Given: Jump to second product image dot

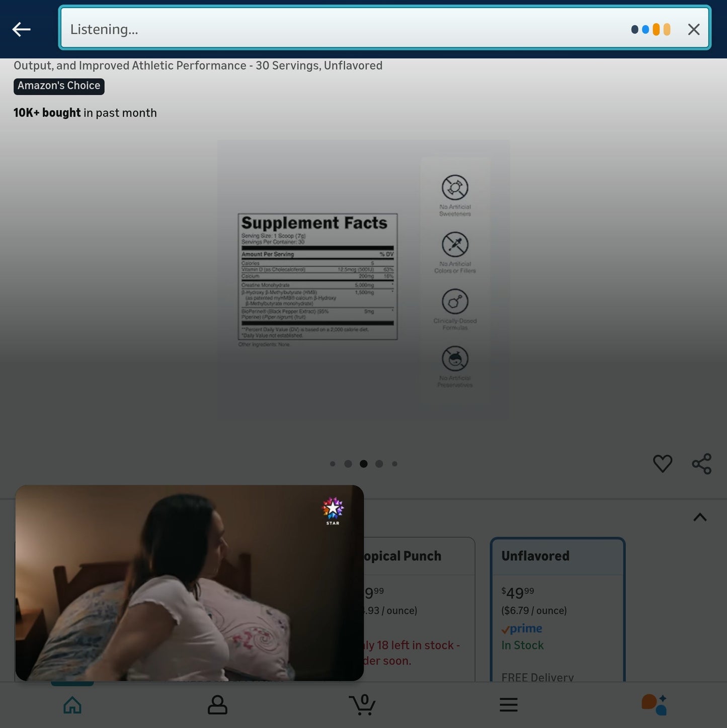Looking at the screenshot, I should 348,464.
